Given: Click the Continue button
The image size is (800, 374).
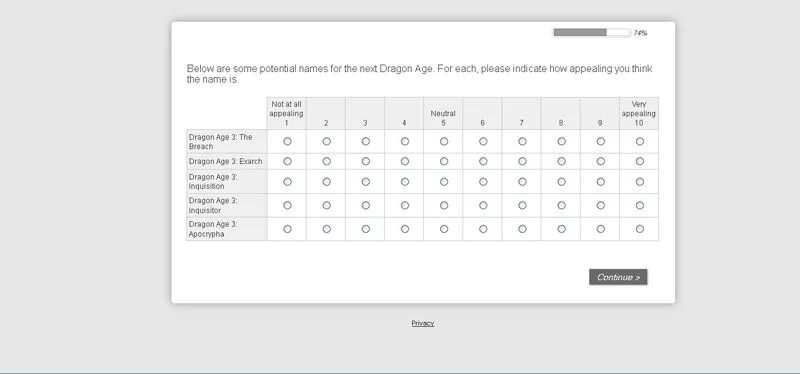Looking at the screenshot, I should [x=618, y=277].
